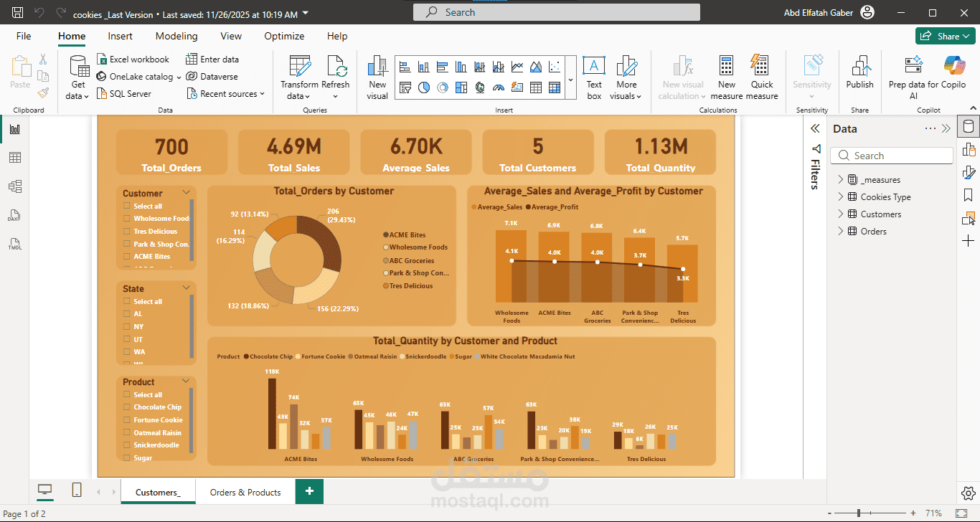
Task: Insert a line chart visual
Action: (x=517, y=67)
